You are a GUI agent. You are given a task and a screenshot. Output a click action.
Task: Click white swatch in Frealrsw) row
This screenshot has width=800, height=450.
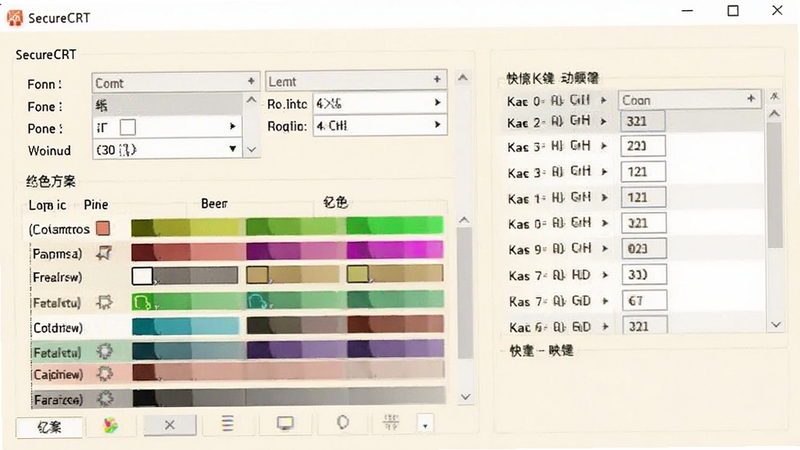[x=142, y=276]
